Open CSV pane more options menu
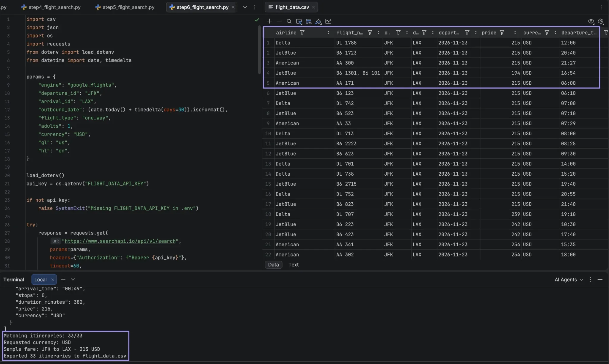This screenshot has width=609, height=364. pyautogui.click(x=601, y=7)
